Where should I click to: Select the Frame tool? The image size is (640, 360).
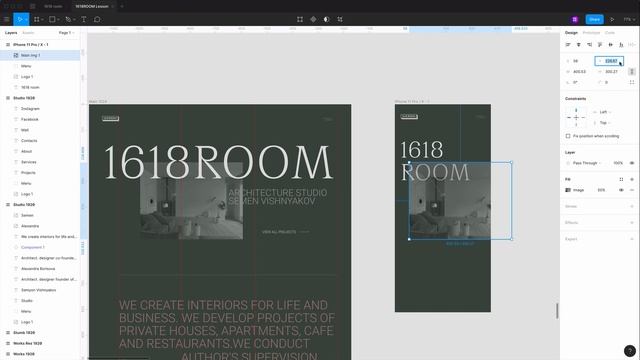(x=37, y=19)
